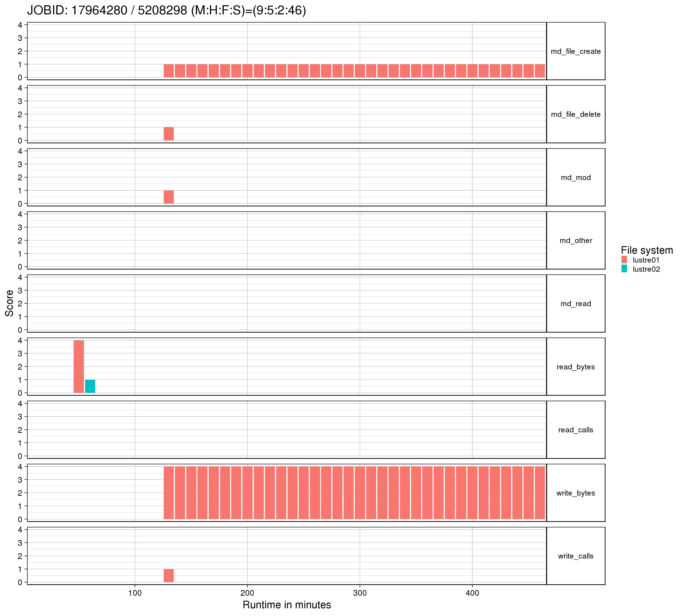This screenshot has height=616, width=684.
Task: Click the md_other facet label
Action: [x=575, y=241]
